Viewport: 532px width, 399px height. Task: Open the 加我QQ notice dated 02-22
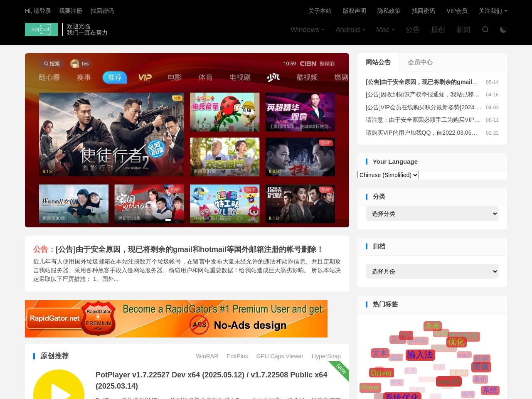tap(421, 133)
